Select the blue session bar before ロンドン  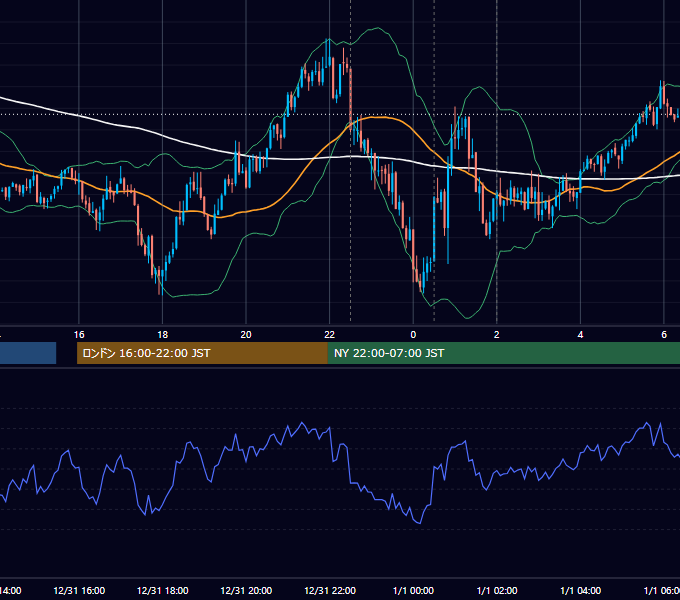point(28,353)
